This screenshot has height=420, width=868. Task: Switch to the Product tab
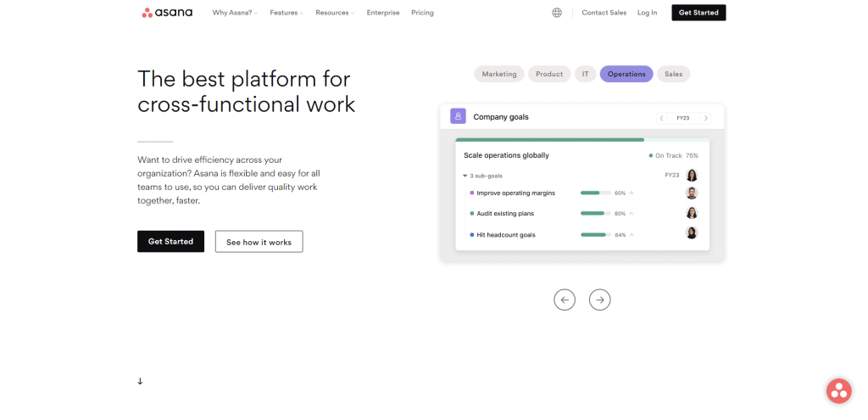(549, 74)
